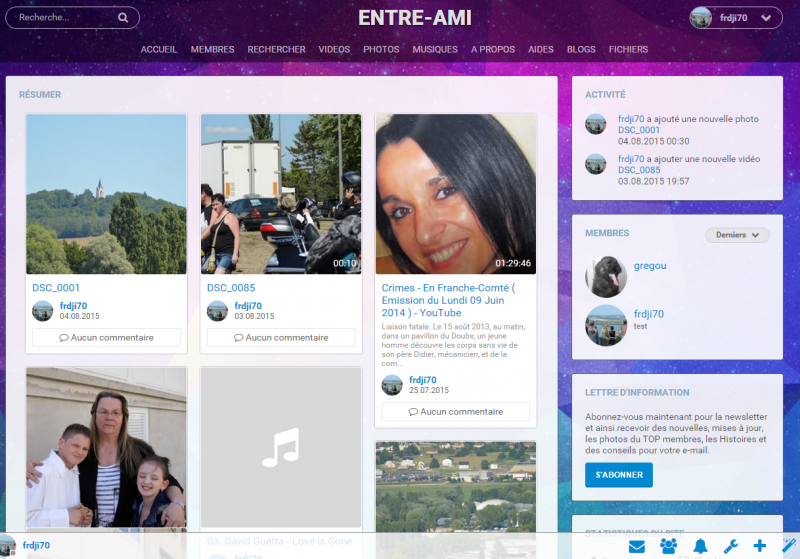Click gregou's dog avatar in Membres
This screenshot has height=559, width=800.
pyautogui.click(x=606, y=277)
